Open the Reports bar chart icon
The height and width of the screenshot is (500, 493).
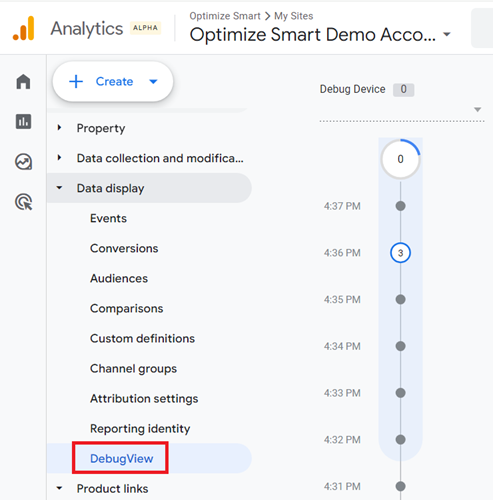click(x=23, y=121)
